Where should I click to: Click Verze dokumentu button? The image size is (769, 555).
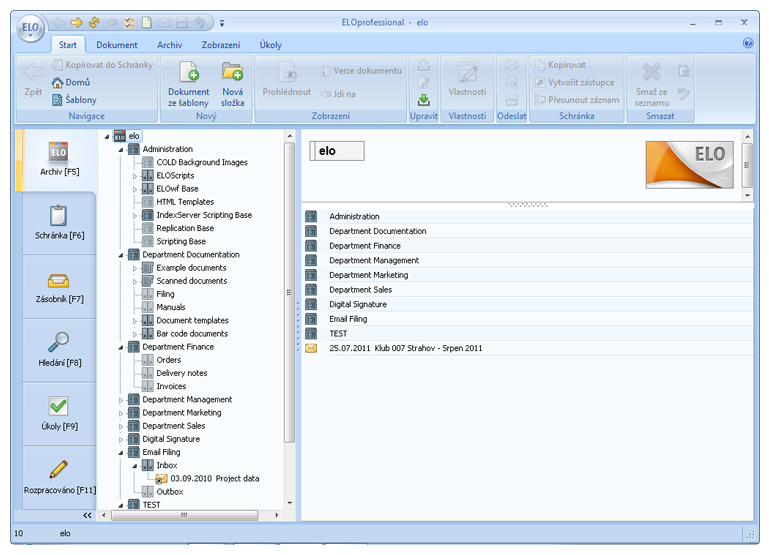361,71
